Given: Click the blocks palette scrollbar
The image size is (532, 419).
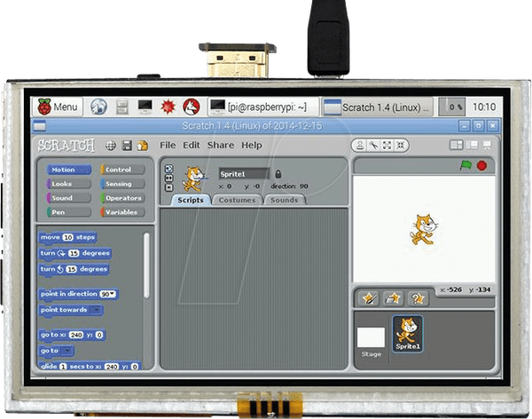Looking at the screenshot, I should click(146, 265).
